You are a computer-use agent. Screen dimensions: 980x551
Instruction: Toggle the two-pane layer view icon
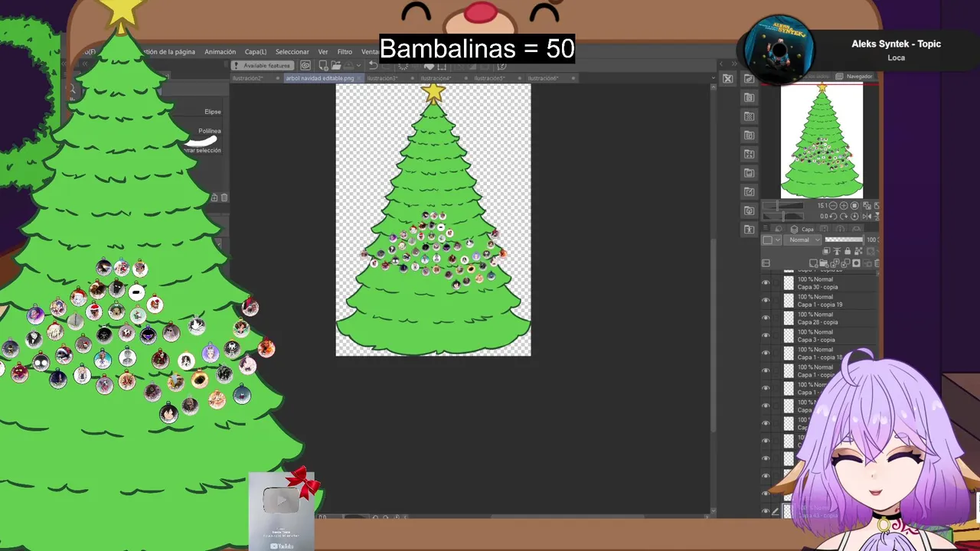pos(766,263)
